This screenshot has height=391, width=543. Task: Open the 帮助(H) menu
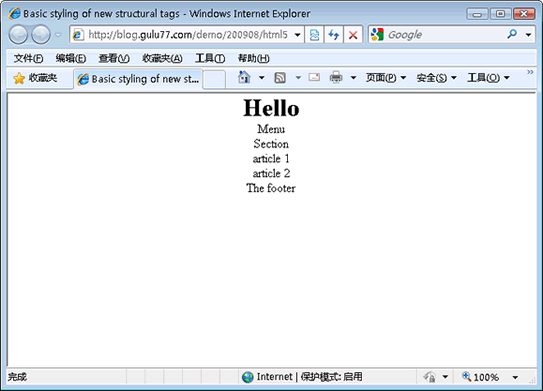click(x=253, y=58)
